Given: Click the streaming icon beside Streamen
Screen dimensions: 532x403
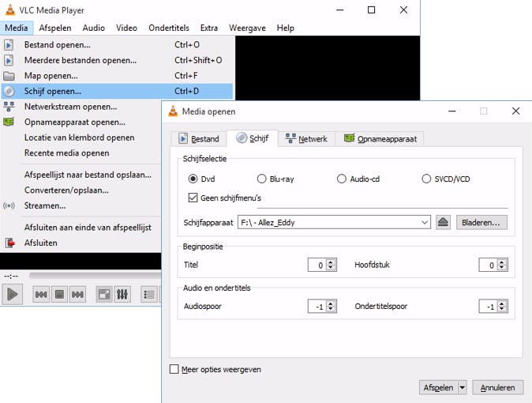Looking at the screenshot, I should click(9, 205).
